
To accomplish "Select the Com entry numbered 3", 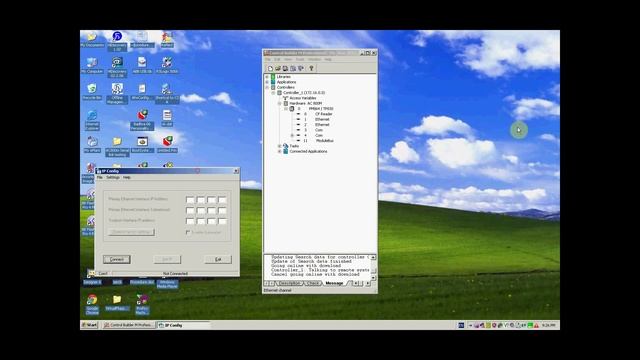I will (319, 130).
